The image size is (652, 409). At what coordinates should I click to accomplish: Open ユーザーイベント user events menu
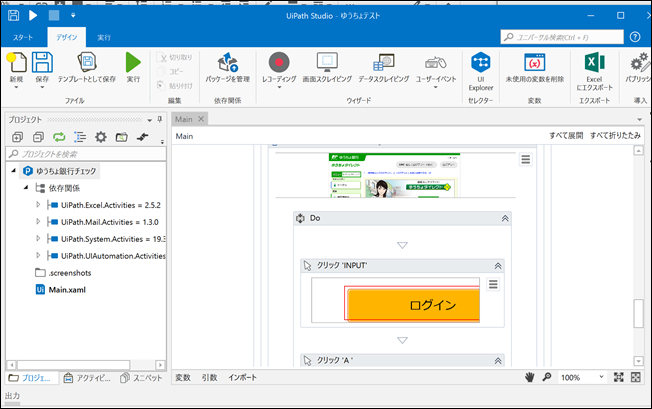point(436,69)
